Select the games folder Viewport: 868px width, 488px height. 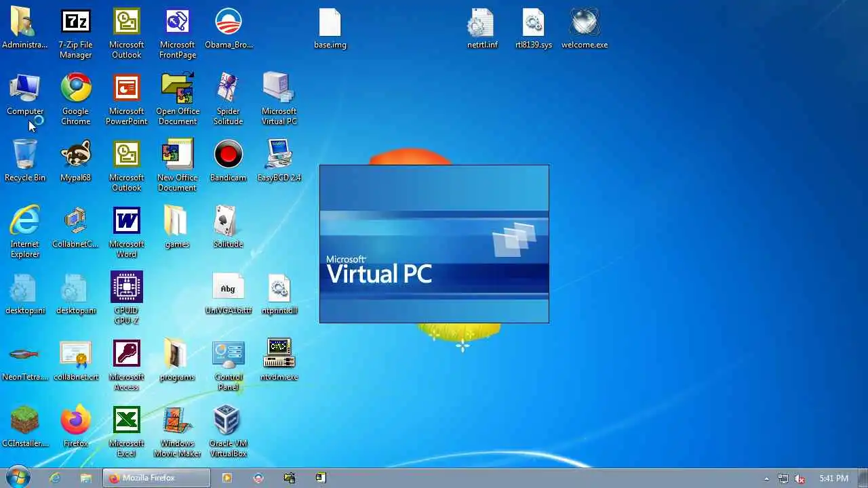(177, 228)
